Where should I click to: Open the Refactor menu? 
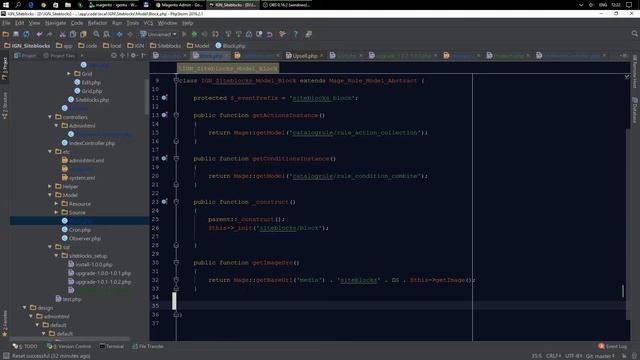click(x=97, y=23)
